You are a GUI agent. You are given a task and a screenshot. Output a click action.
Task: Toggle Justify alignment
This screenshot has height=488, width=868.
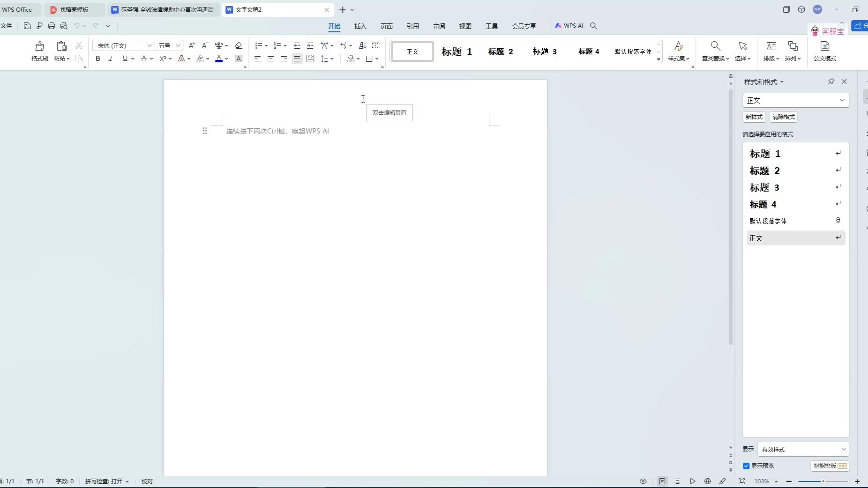click(x=297, y=59)
